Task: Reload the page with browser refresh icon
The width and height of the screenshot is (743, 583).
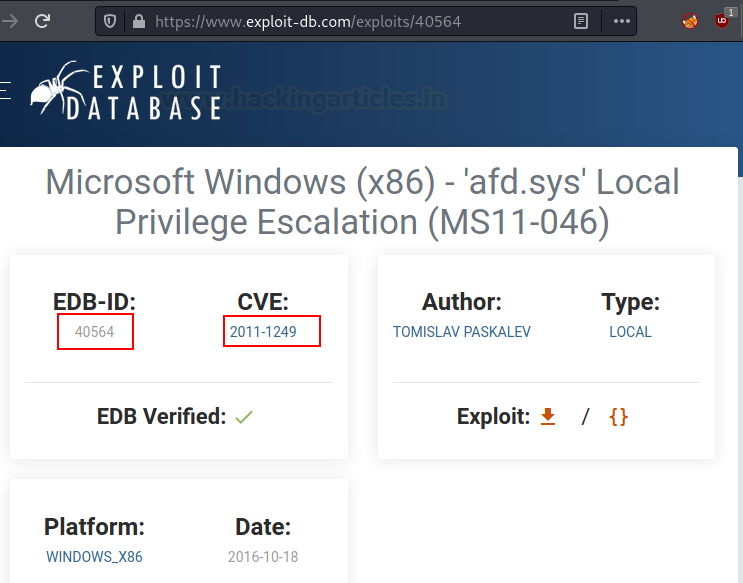Action: (42, 21)
